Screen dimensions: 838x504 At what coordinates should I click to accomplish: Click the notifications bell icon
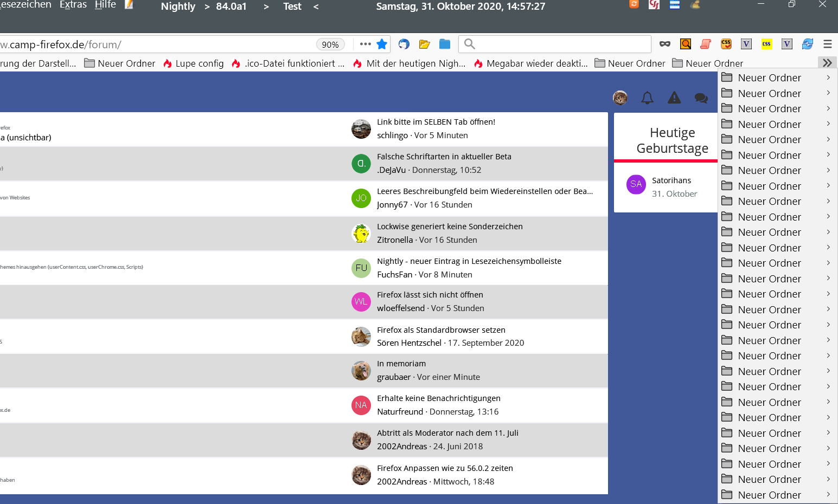[x=647, y=98]
